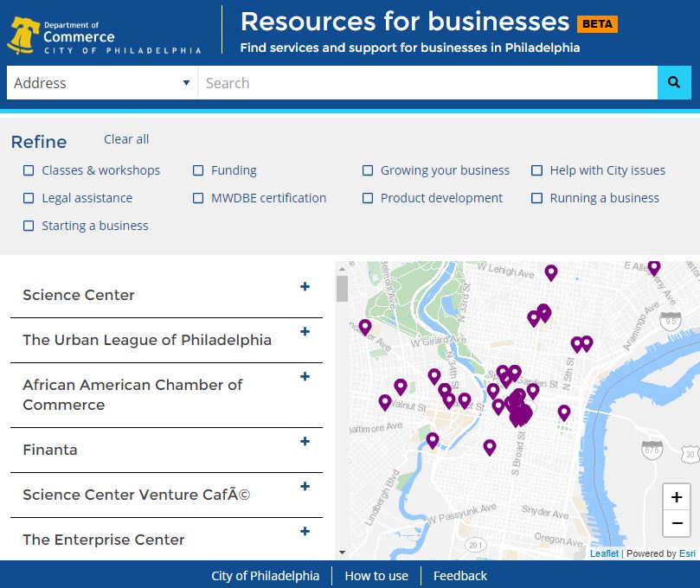This screenshot has height=588, width=700.
Task: Enable the Funding filter
Action: (198, 170)
